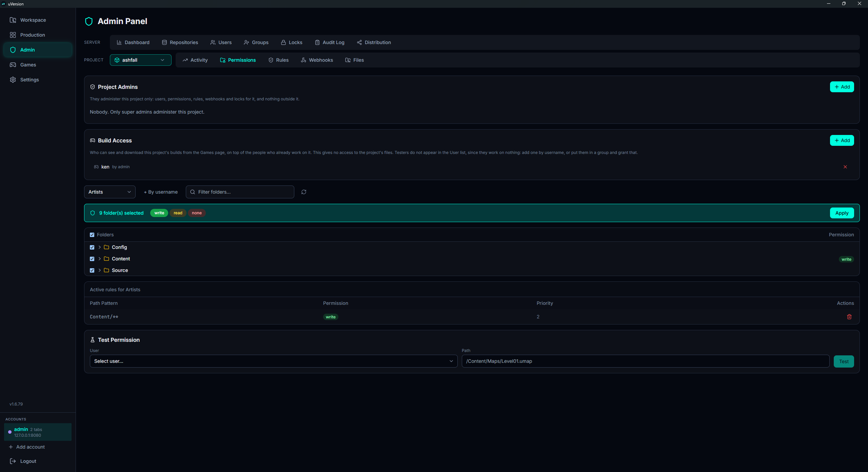The width and height of the screenshot is (868, 472).
Task: Open the Audit Log tab
Action: tap(330, 42)
